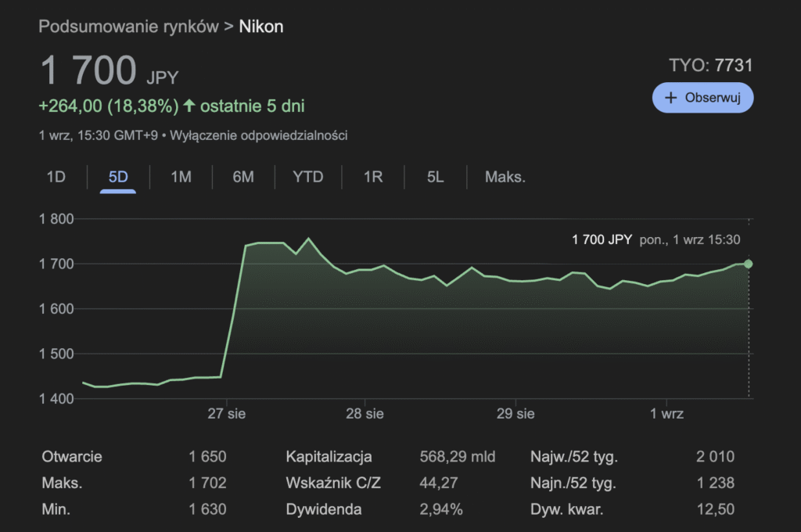The width and height of the screenshot is (801, 532).
Task: Switch to the YTD range tab
Action: (308, 177)
